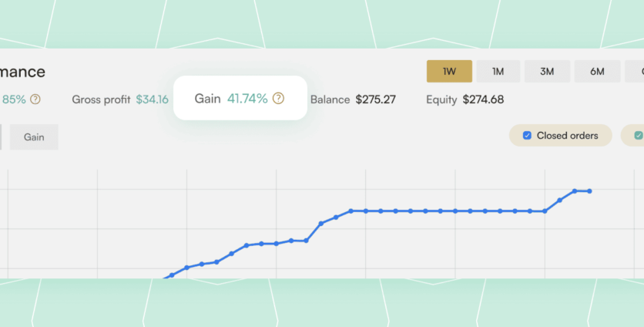Toggle the green checkbox at right edge
644x327 pixels.
coord(638,136)
